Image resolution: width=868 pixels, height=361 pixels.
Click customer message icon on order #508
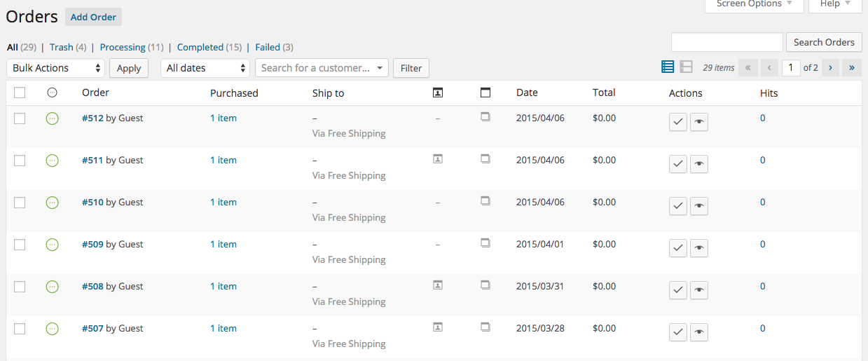click(438, 285)
